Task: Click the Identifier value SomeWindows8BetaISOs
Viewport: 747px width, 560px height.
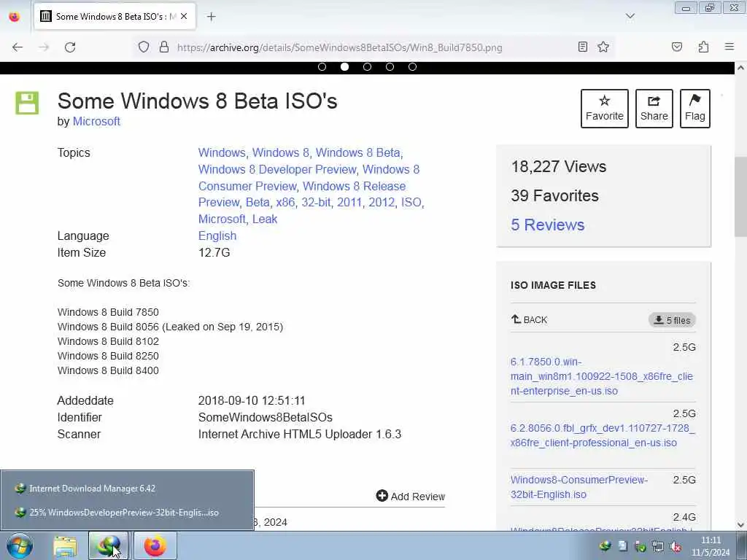Action: click(266, 418)
